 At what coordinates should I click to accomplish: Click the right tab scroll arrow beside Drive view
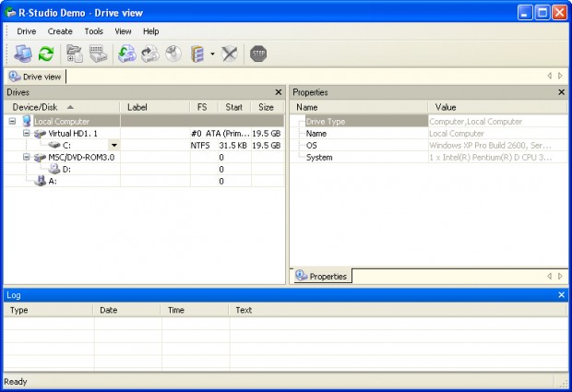pos(560,76)
